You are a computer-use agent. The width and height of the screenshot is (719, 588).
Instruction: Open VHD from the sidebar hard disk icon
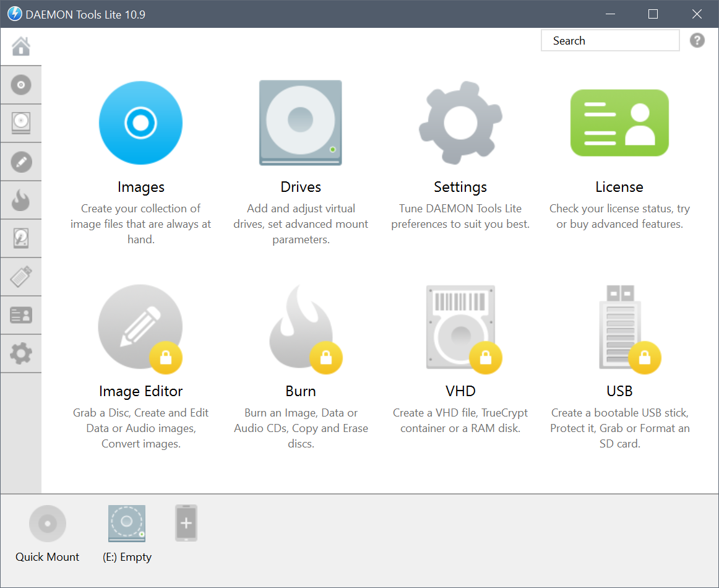21,238
